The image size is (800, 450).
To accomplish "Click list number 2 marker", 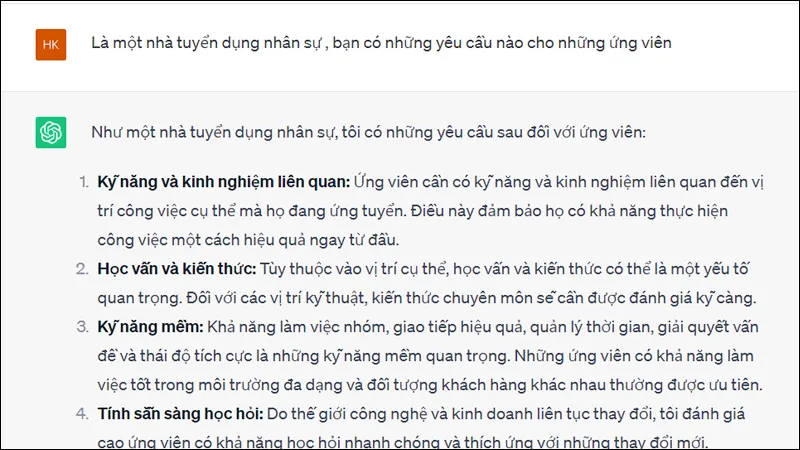I will [x=83, y=269].
